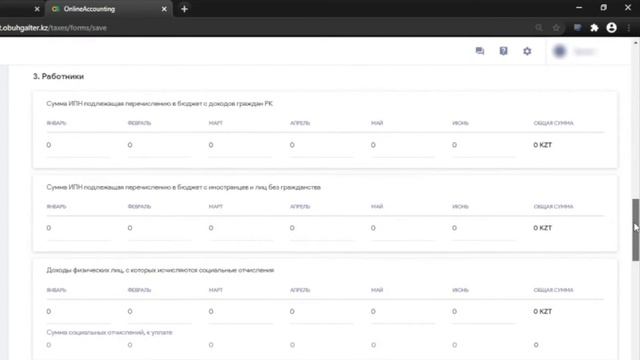Edit January income field for social contributions
The width and height of the screenshot is (640, 360).
point(78,312)
